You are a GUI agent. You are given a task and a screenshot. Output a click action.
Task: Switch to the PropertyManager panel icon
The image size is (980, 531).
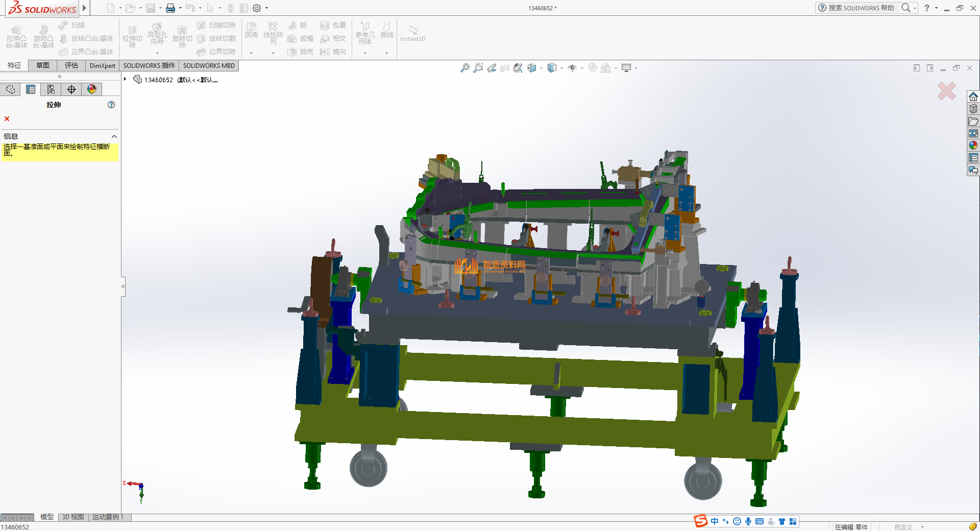(31, 90)
